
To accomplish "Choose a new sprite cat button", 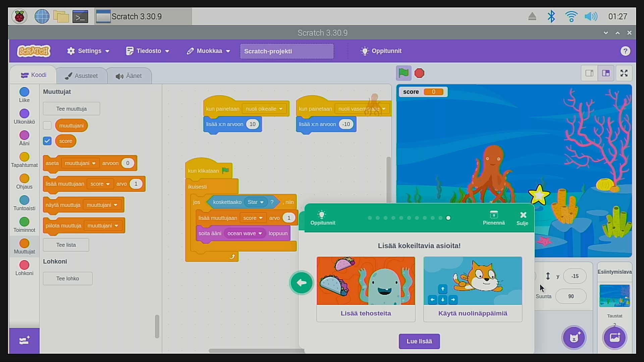I will click(574, 338).
